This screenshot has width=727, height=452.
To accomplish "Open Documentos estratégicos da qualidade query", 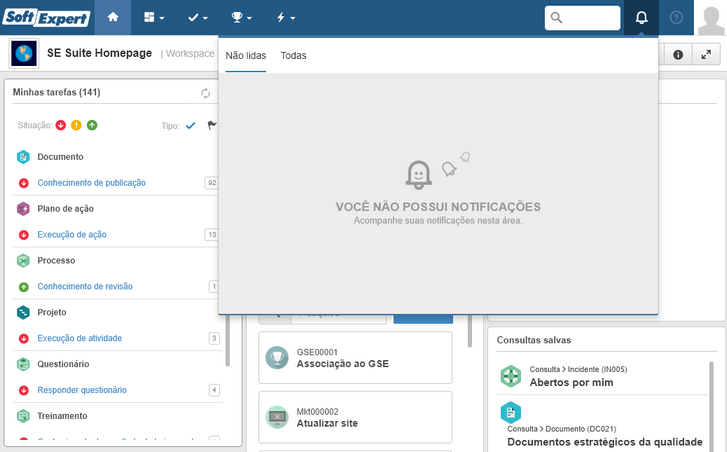I will [605, 442].
